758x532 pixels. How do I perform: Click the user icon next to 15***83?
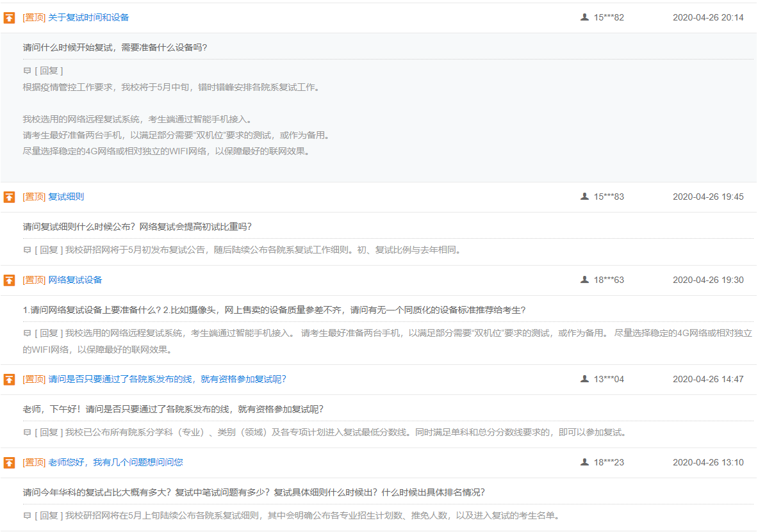584,197
